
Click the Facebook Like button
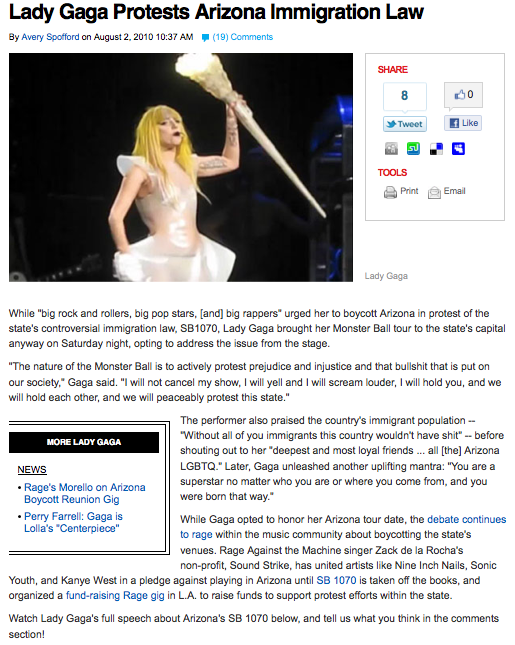point(463,123)
